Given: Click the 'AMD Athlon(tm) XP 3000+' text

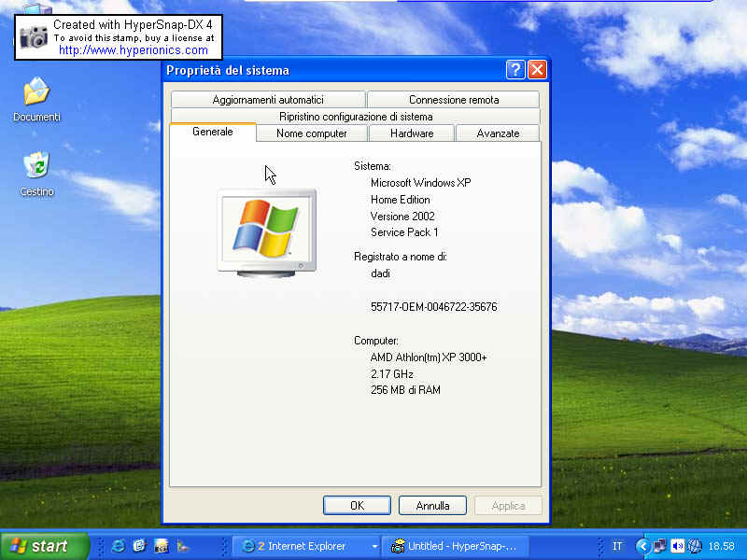Looking at the screenshot, I should pos(429,357).
